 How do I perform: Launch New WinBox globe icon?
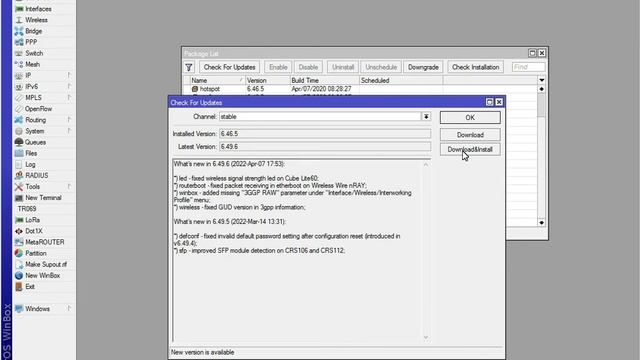coord(19,276)
